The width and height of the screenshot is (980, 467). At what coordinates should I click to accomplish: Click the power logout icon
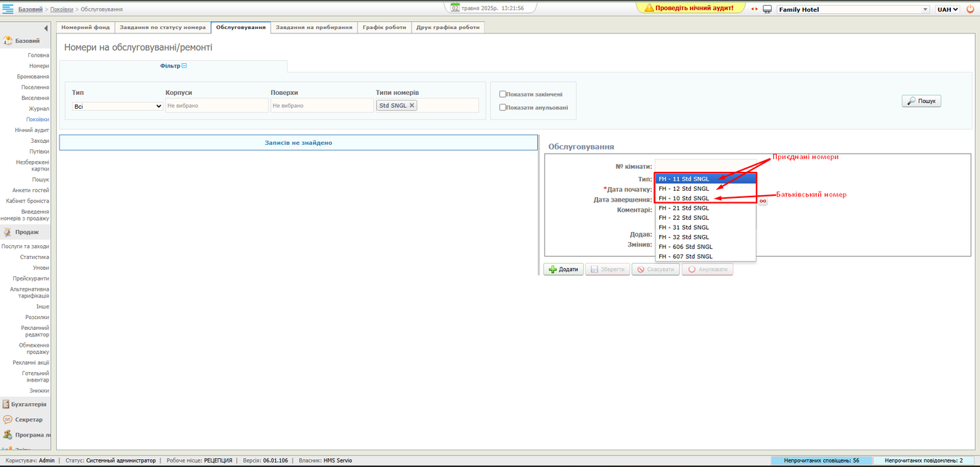pyautogui.click(x=971, y=9)
